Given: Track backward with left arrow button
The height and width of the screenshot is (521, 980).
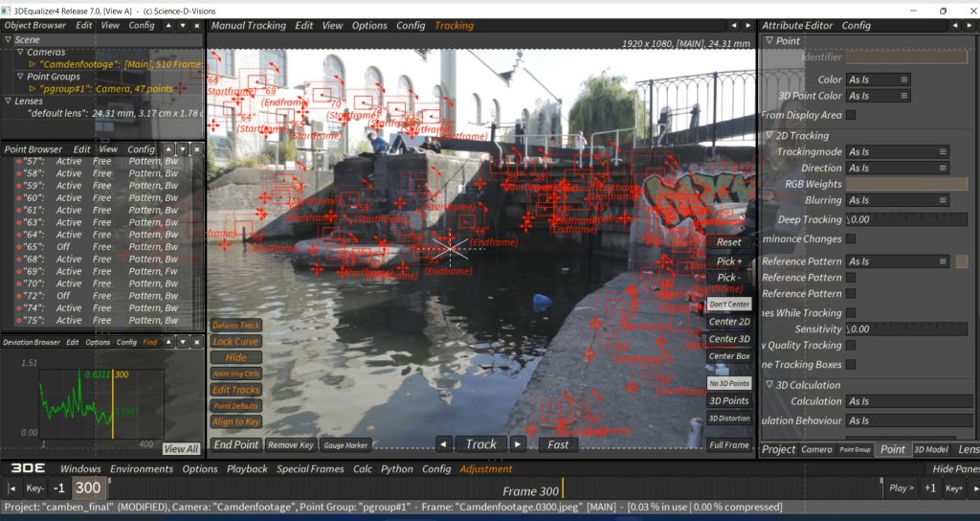Looking at the screenshot, I should tap(444, 444).
